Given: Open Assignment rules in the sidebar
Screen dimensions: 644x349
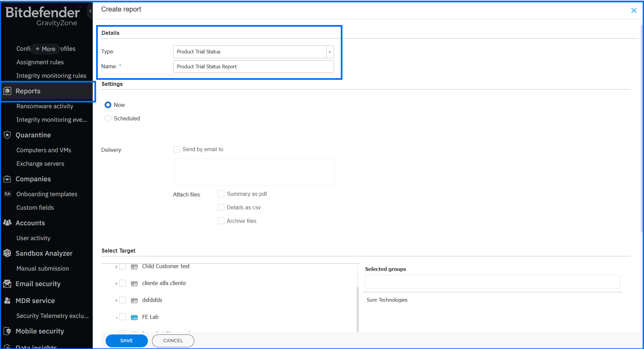Looking at the screenshot, I should [x=40, y=62].
